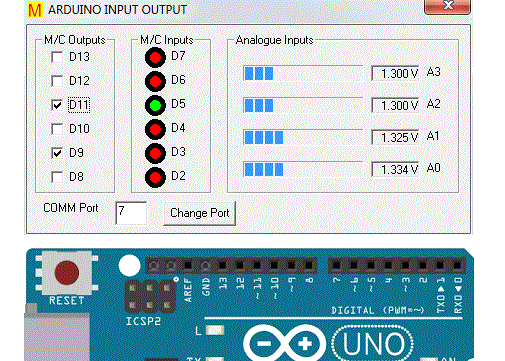The height and width of the screenshot is (361, 505).
Task: Click the COMM Port label
Action: click(x=71, y=208)
